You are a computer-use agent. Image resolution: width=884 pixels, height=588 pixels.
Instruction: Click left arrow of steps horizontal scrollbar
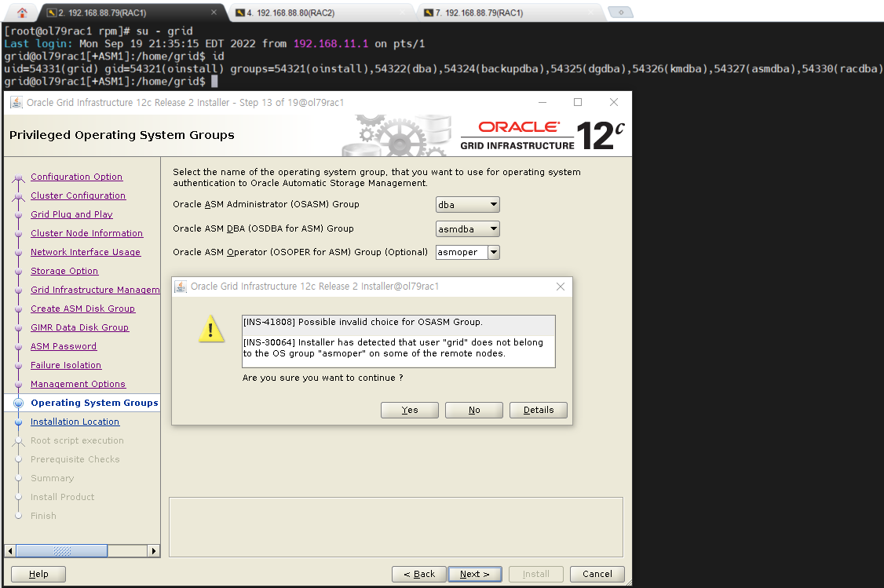(10, 551)
